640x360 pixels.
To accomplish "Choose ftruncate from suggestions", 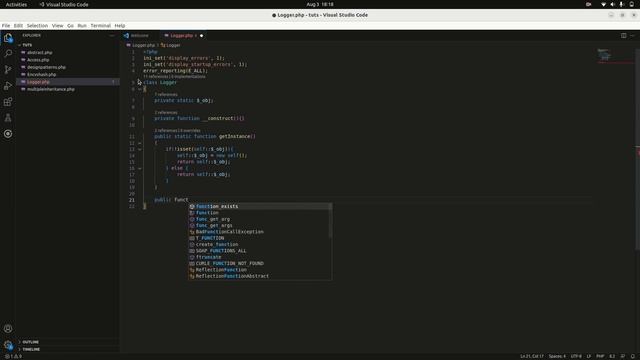I will (260, 257).
